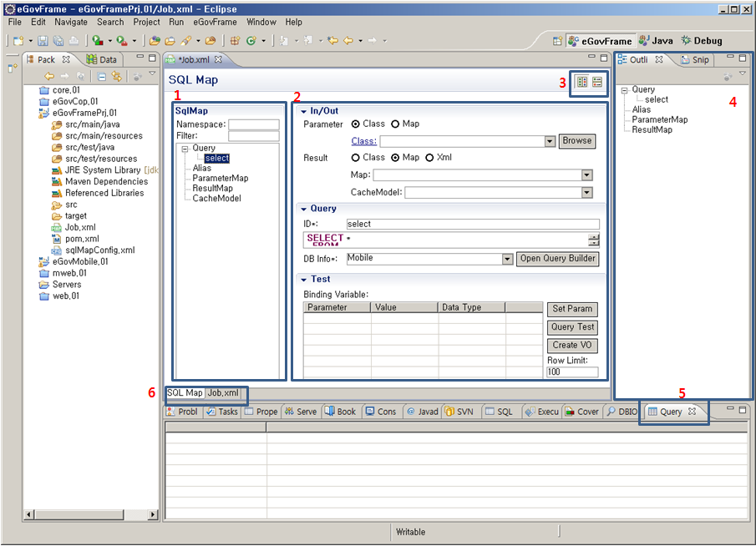The width and height of the screenshot is (756, 546).
Task: Click the Save icon in the toolbar
Action: [43, 40]
